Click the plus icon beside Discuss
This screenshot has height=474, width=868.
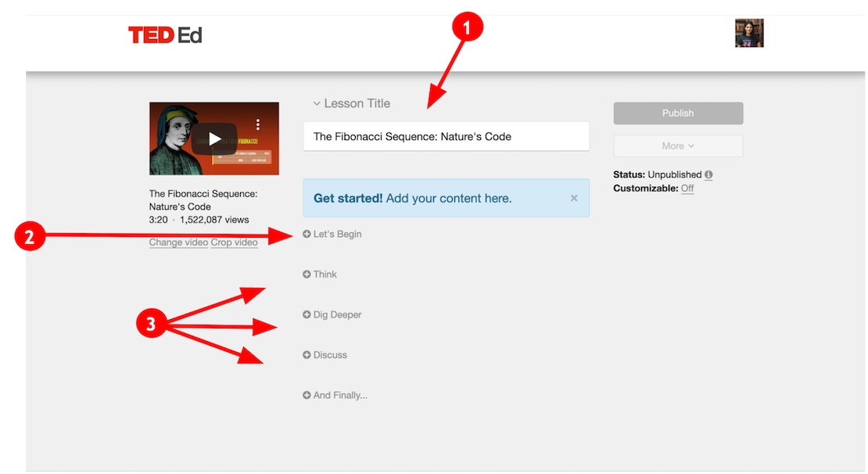pos(307,355)
